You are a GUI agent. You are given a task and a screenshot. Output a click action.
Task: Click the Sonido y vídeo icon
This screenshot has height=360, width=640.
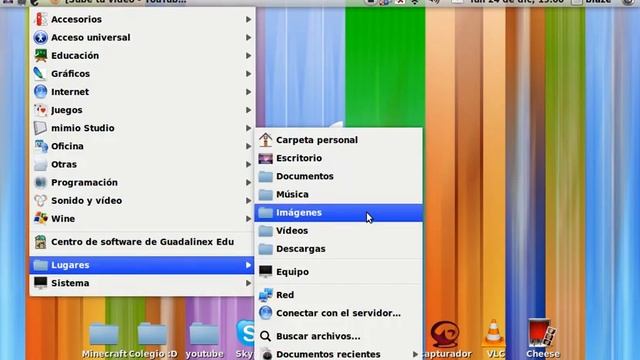point(40,200)
